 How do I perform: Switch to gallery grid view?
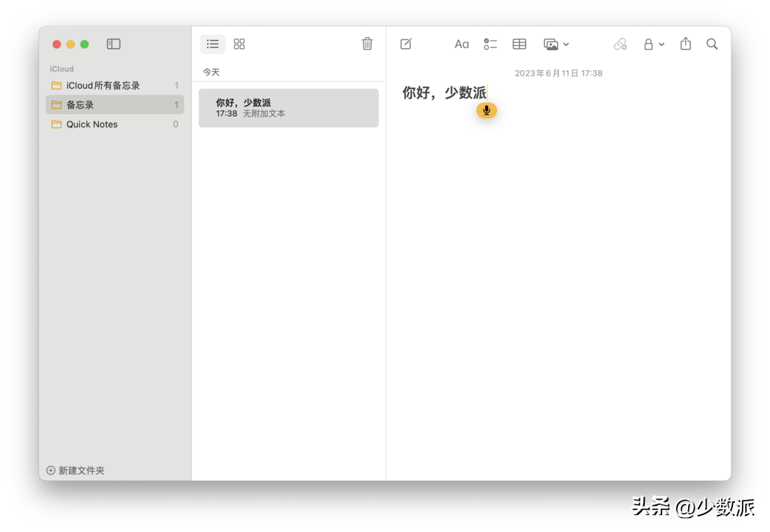(239, 44)
